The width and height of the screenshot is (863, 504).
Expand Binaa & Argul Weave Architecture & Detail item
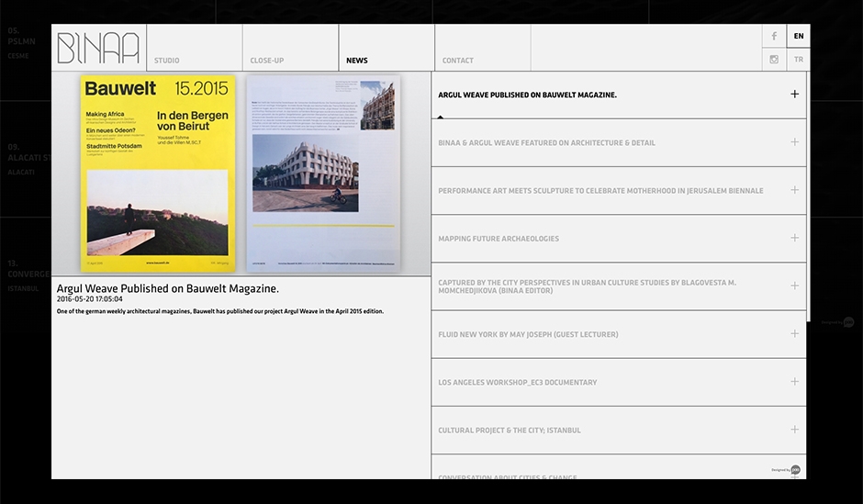794,142
